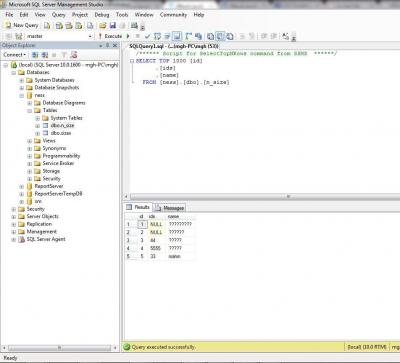This screenshot has height=363, width=400.
Task: Open the master database combo box
Action: pyautogui.click(x=58, y=36)
